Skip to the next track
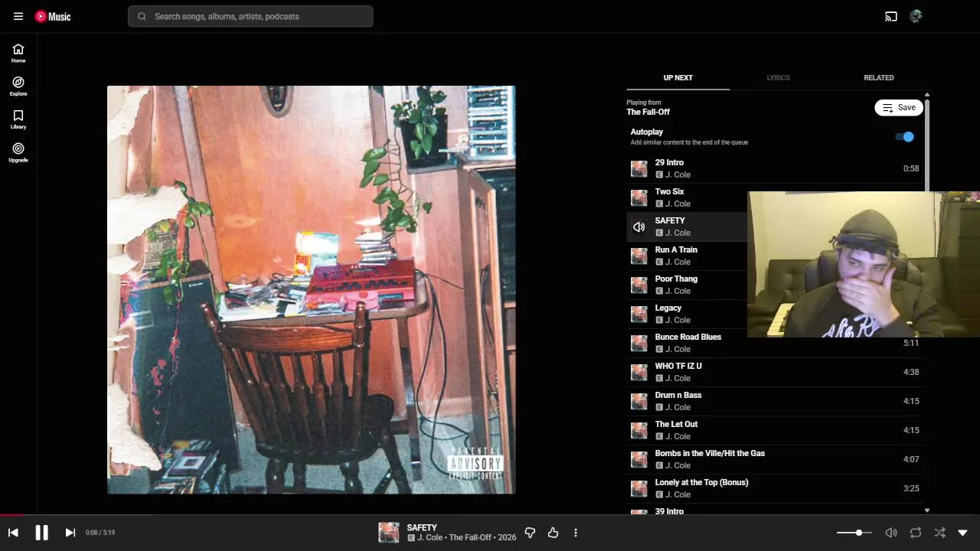This screenshot has width=980, height=551. tap(70, 533)
